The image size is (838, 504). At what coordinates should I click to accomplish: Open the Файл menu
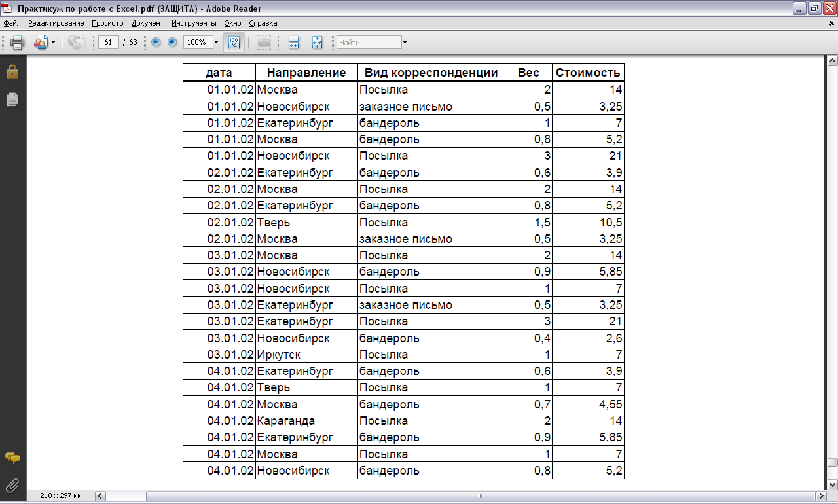[x=12, y=23]
